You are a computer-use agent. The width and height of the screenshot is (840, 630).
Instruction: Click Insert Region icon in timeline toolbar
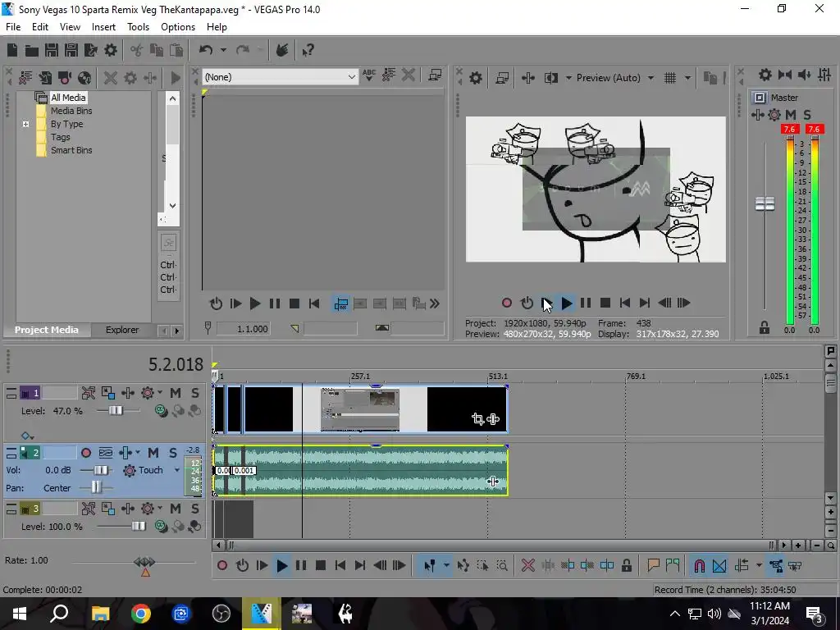click(x=673, y=565)
